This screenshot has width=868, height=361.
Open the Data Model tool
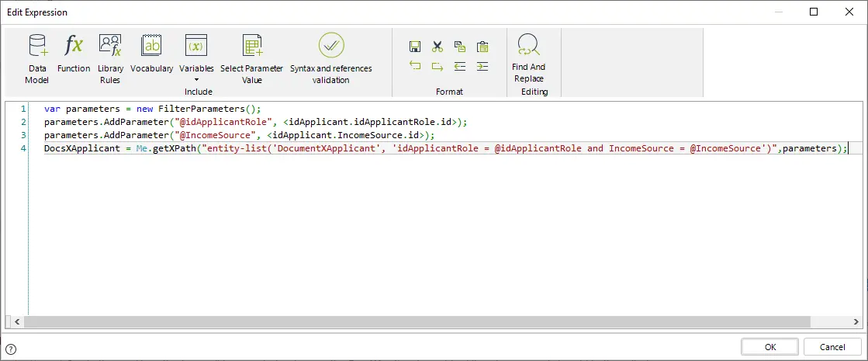point(38,59)
